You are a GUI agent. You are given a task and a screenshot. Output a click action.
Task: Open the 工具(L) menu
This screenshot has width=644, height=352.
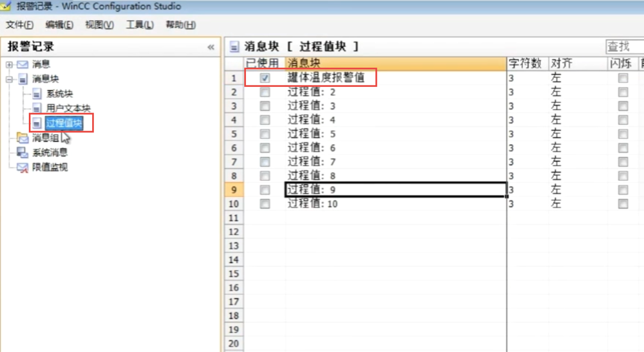click(x=140, y=24)
